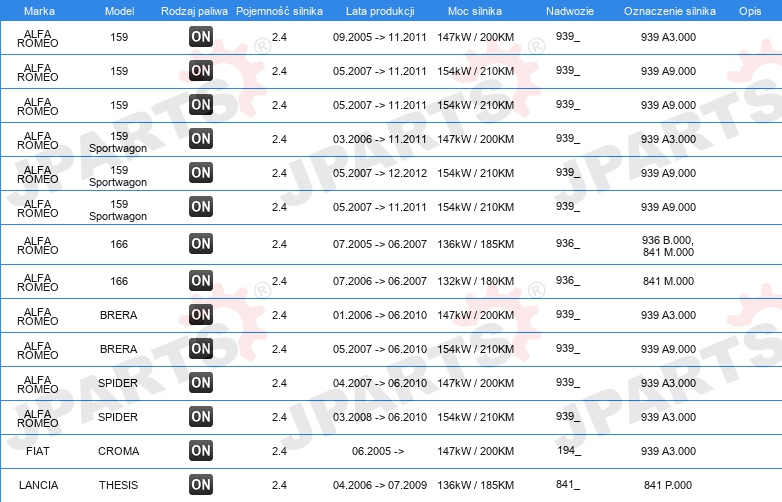Click the Rodzaj paliwa column header
Image resolution: width=782 pixels, height=502 pixels.
click(194, 11)
